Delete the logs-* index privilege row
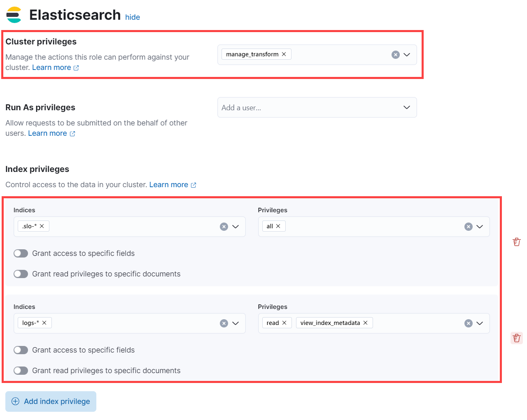The image size is (527, 420). pyautogui.click(x=516, y=338)
